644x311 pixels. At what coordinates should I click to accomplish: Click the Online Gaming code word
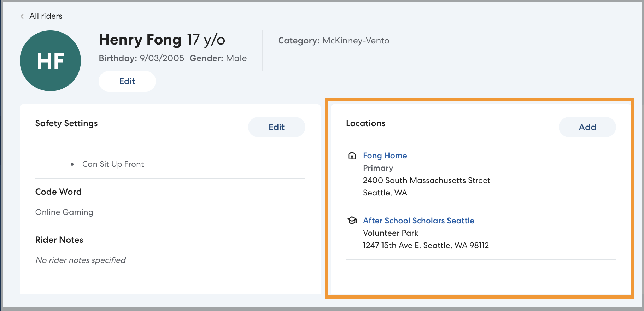tap(64, 212)
